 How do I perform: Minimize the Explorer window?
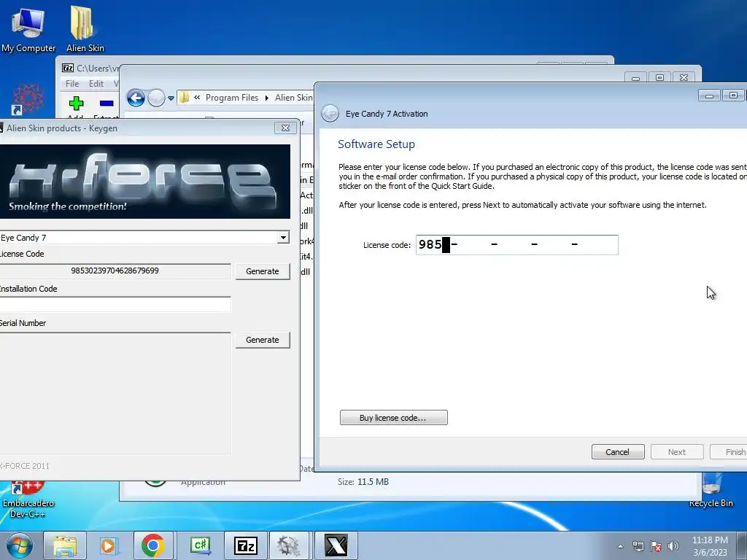(635, 77)
